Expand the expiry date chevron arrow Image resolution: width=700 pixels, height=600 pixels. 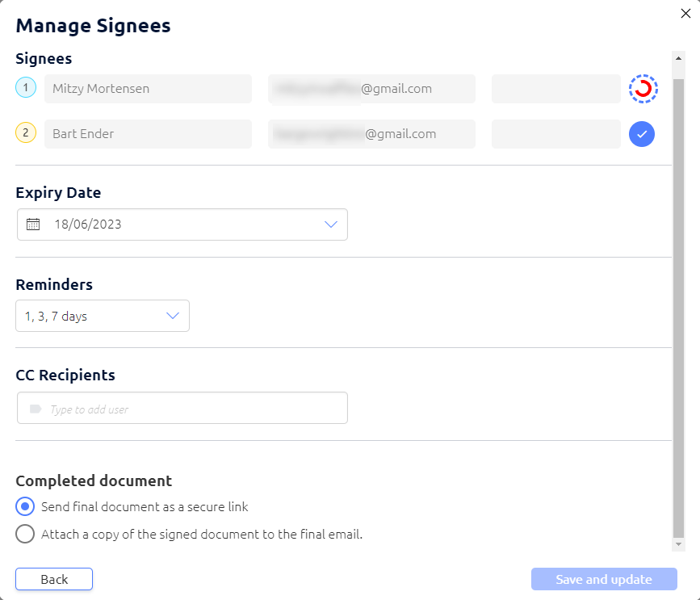point(330,224)
